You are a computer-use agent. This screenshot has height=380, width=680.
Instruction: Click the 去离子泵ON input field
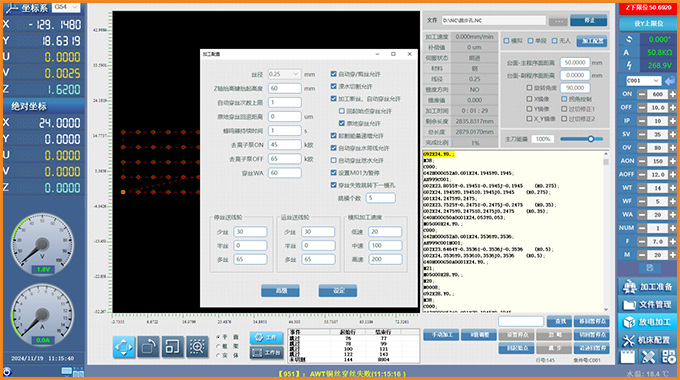(284, 144)
